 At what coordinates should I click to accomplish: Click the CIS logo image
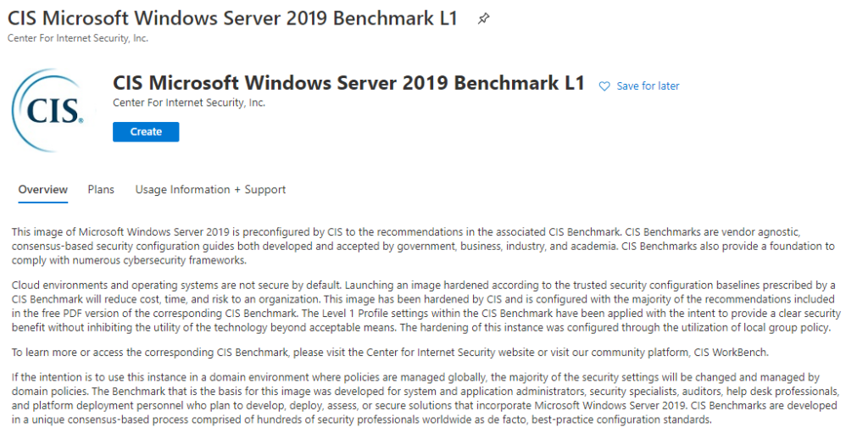[x=52, y=111]
